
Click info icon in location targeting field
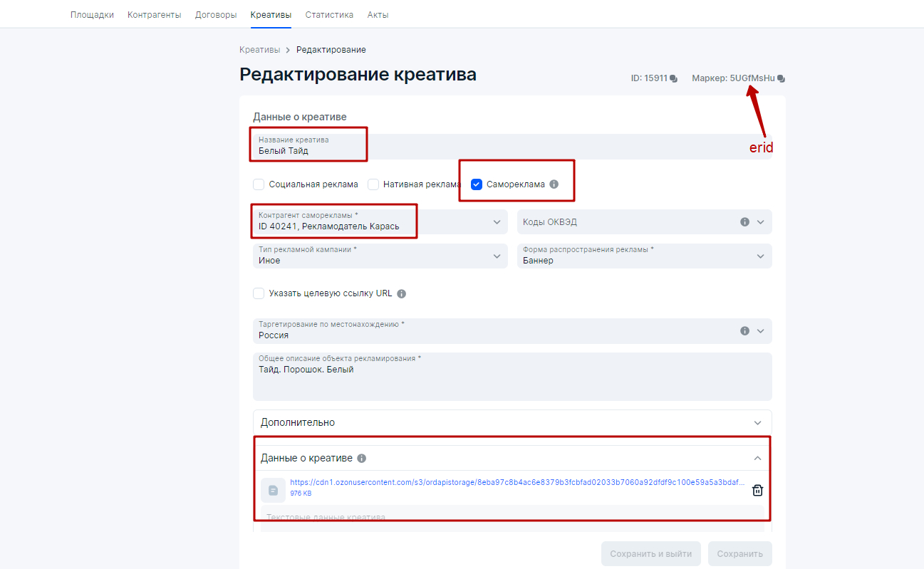pos(744,331)
